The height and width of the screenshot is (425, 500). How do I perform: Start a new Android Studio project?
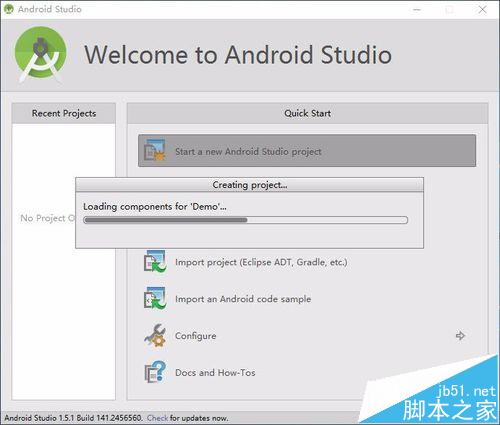click(307, 151)
